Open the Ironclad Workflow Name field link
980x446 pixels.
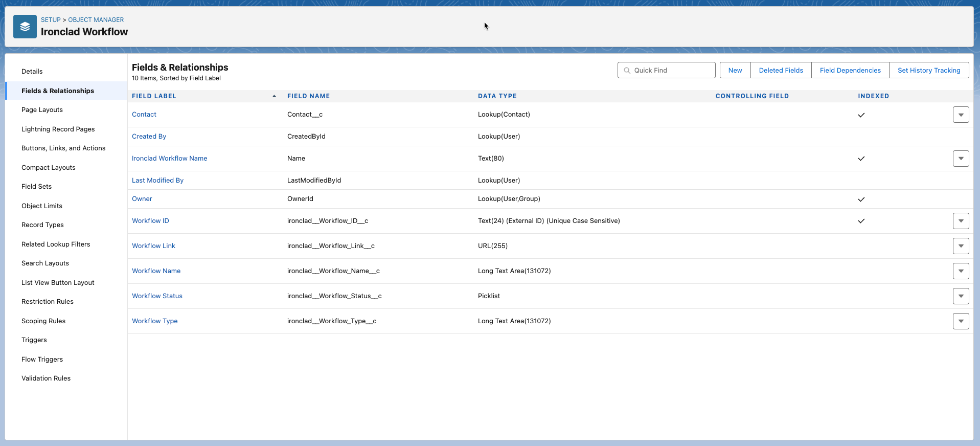pos(170,159)
